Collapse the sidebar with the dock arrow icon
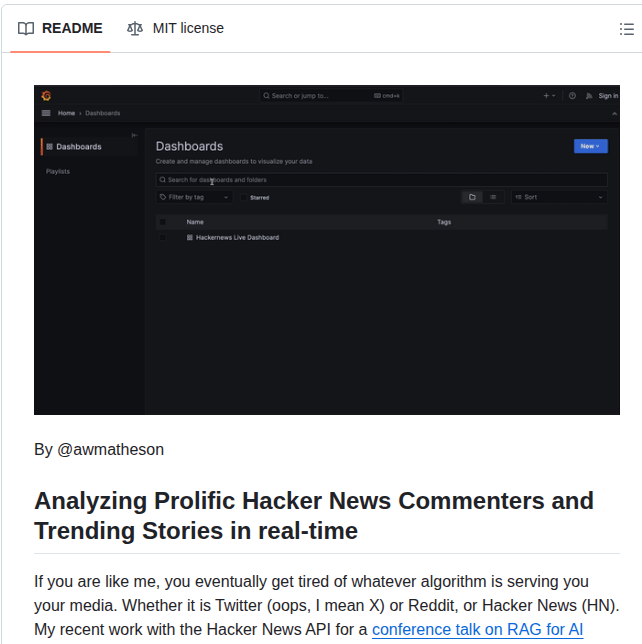The image size is (642, 644). tap(134, 135)
